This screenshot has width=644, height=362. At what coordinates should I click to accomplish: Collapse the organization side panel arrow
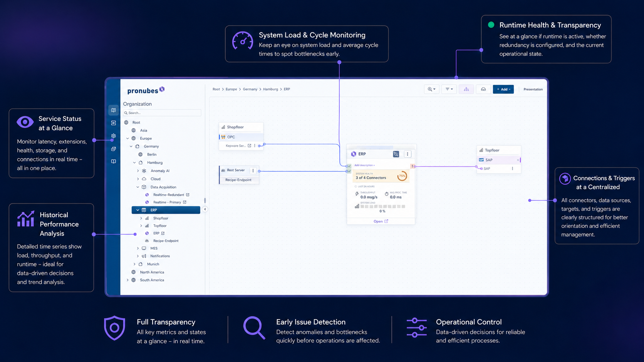(205, 209)
